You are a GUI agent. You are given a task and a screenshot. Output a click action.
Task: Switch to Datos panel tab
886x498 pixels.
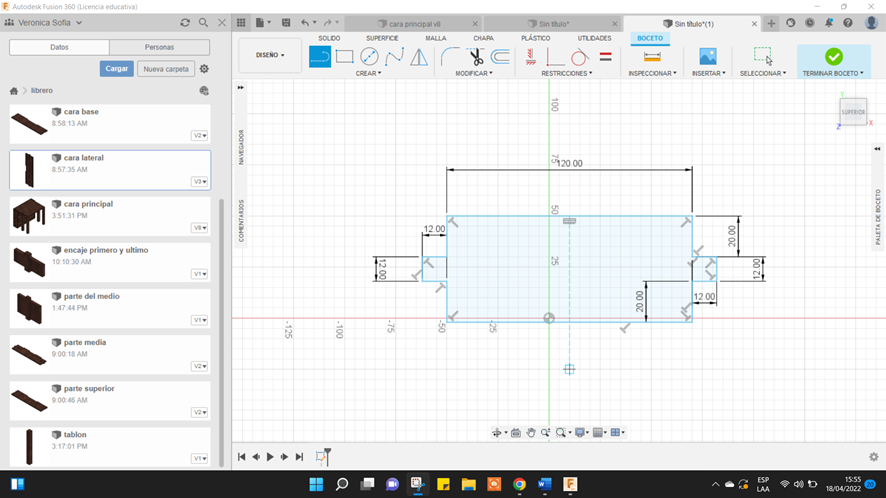[x=59, y=47]
